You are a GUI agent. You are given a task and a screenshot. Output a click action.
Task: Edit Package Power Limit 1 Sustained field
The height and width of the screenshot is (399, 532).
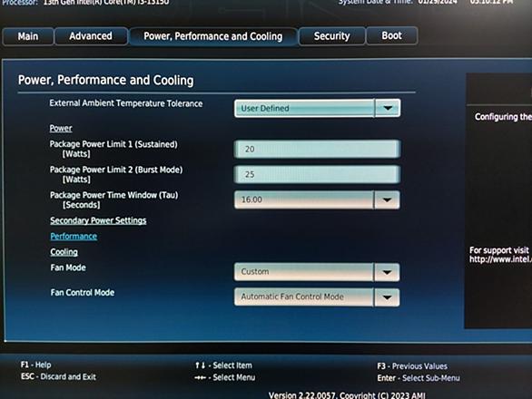(317, 149)
